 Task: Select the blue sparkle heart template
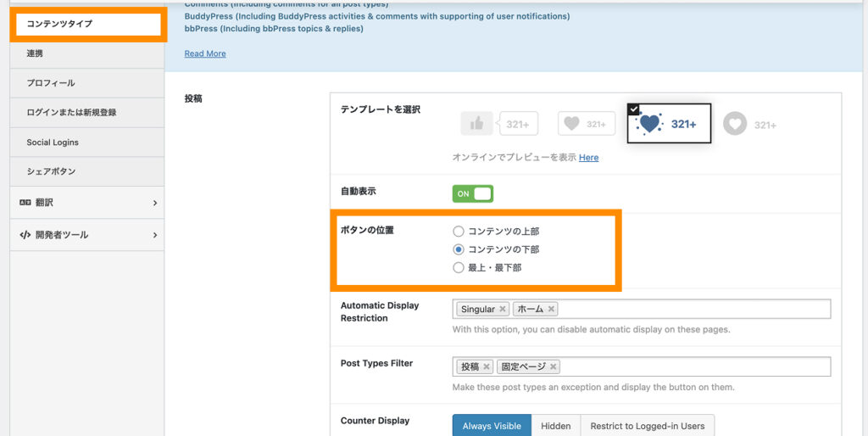tap(669, 124)
